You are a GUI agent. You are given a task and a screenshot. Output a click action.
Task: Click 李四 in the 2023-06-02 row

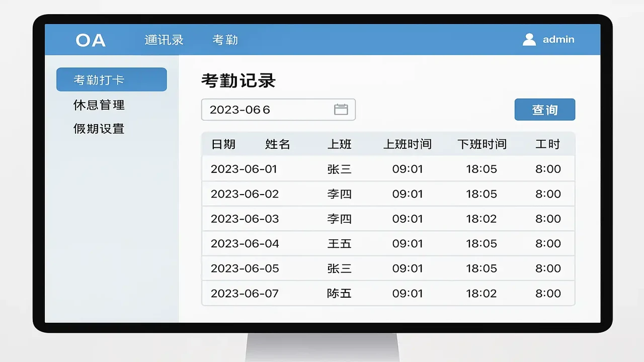[x=340, y=194]
